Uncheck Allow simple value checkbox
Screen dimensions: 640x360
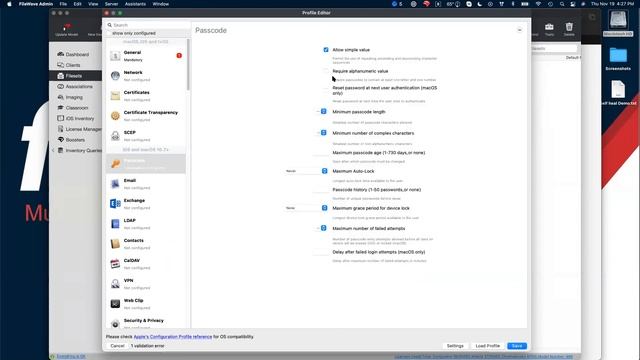(x=326, y=50)
